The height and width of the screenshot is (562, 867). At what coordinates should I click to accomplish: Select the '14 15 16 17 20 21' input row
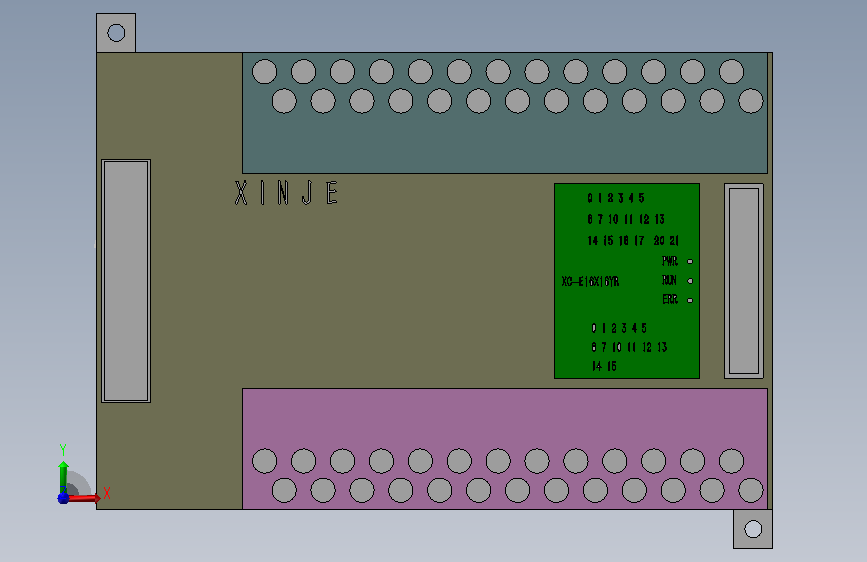[633, 241]
